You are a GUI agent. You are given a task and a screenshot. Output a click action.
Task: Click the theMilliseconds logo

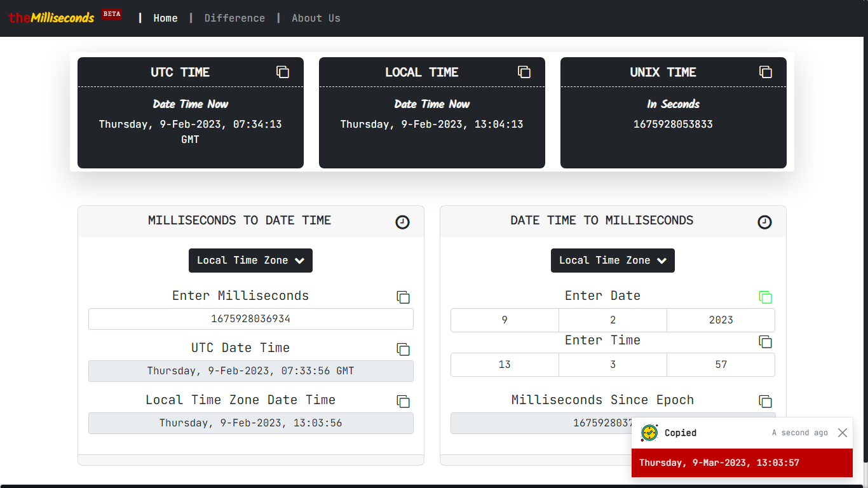point(51,18)
